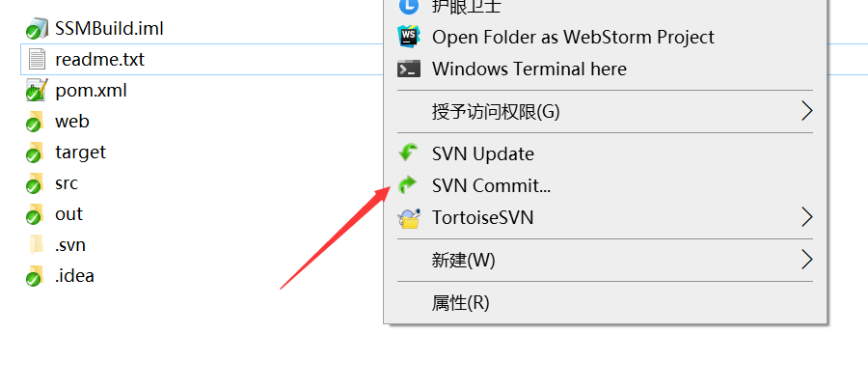Select Open Folder as WebStorm Project
The width and height of the screenshot is (868, 389).
point(573,38)
